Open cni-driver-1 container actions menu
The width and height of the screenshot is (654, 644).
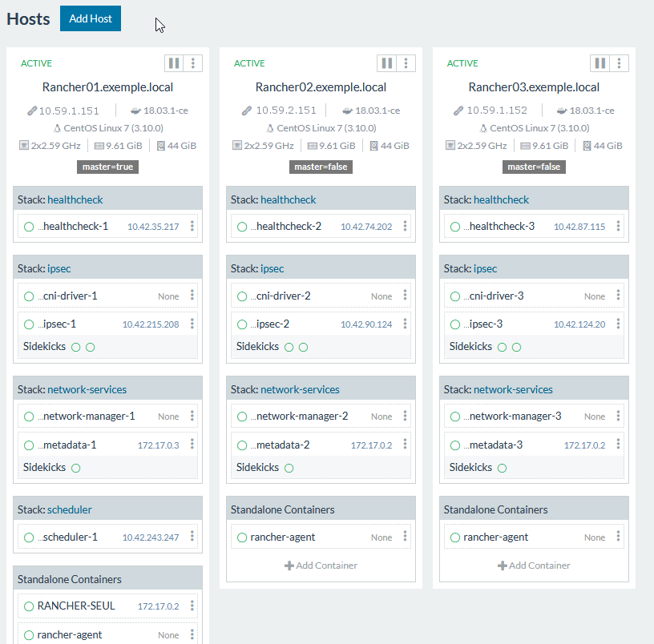(192, 296)
